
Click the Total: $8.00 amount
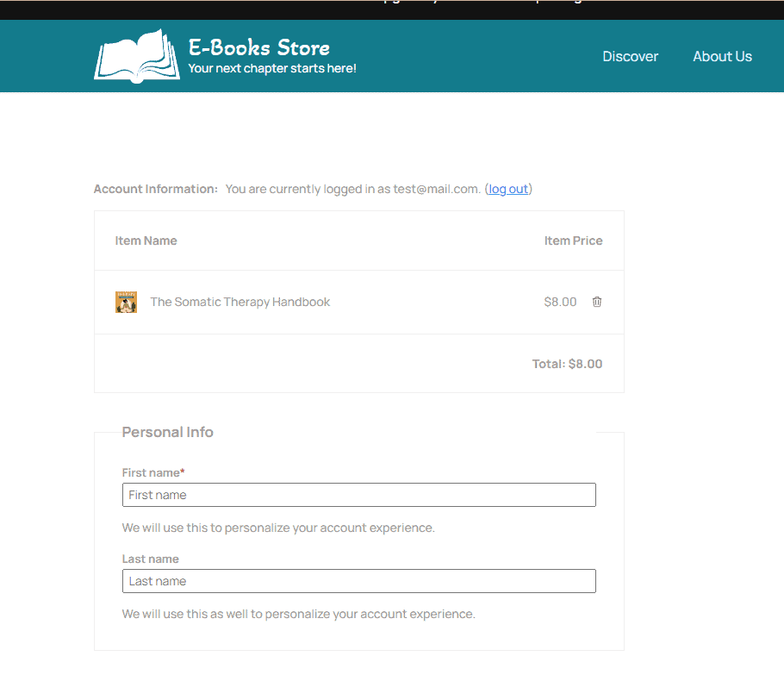click(567, 364)
